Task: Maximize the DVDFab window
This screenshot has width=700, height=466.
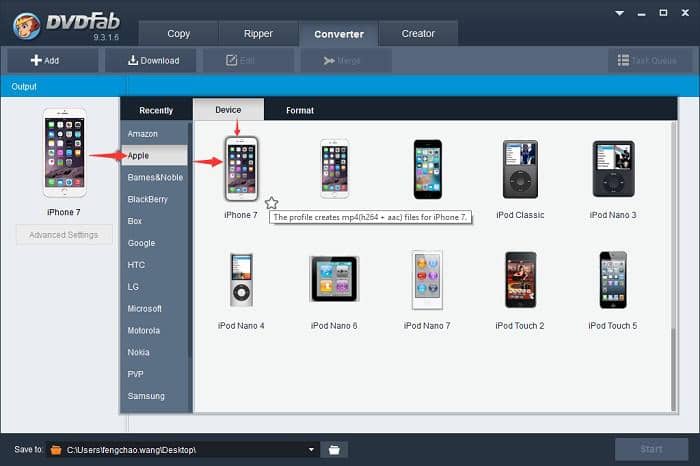Action: click(663, 13)
